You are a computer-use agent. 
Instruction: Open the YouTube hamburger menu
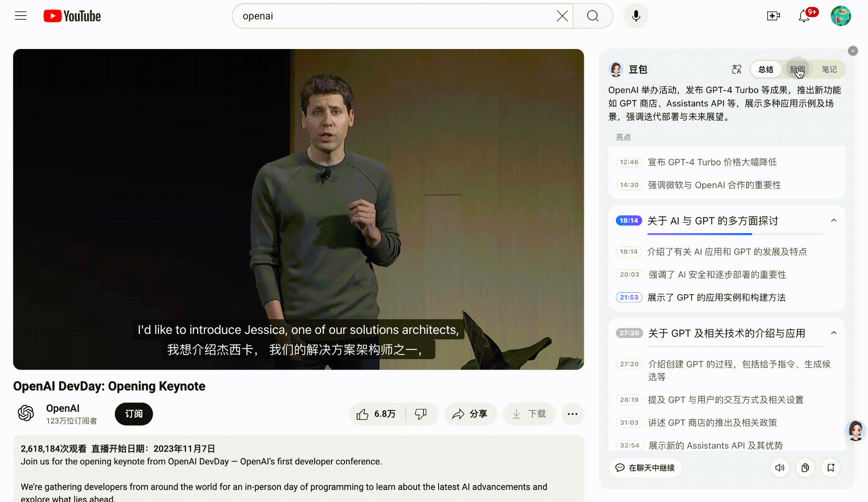(21, 16)
